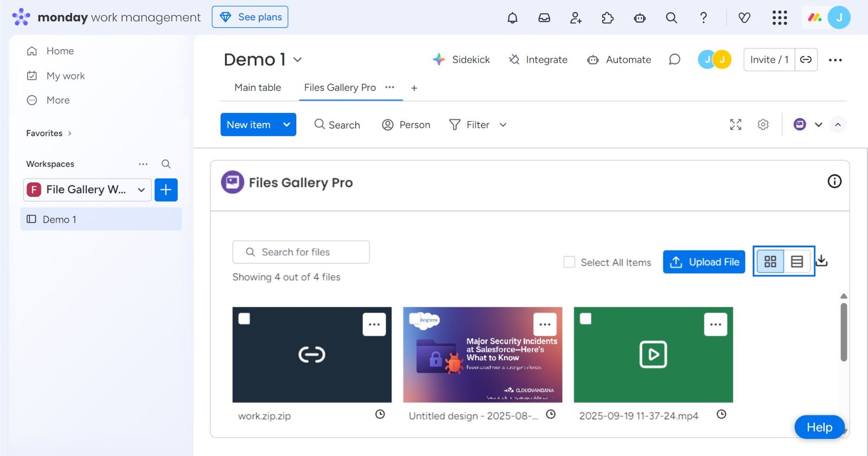
Task: Switch to the Main table tab
Action: click(x=258, y=88)
